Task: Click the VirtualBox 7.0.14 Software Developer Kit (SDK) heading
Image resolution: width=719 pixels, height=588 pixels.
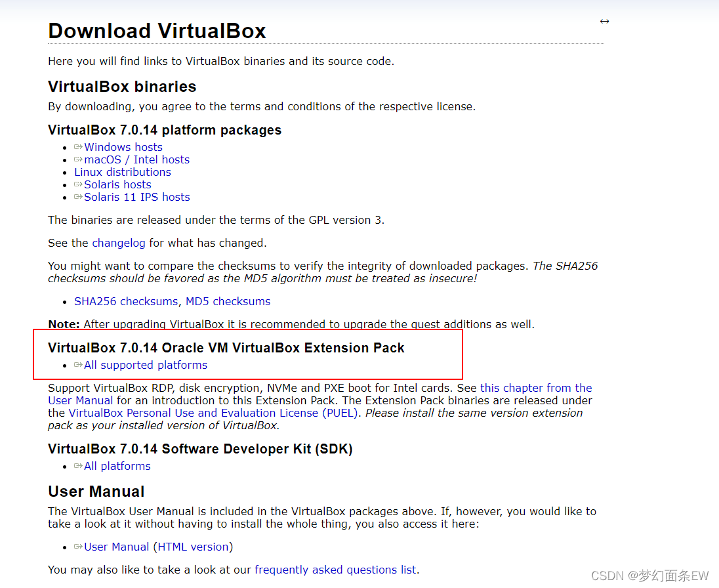Action: pos(200,449)
